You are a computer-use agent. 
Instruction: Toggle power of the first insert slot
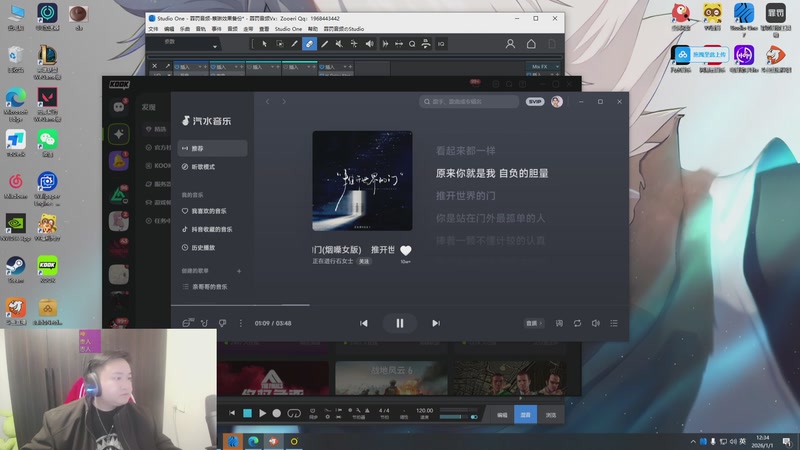pyautogui.click(x=177, y=67)
